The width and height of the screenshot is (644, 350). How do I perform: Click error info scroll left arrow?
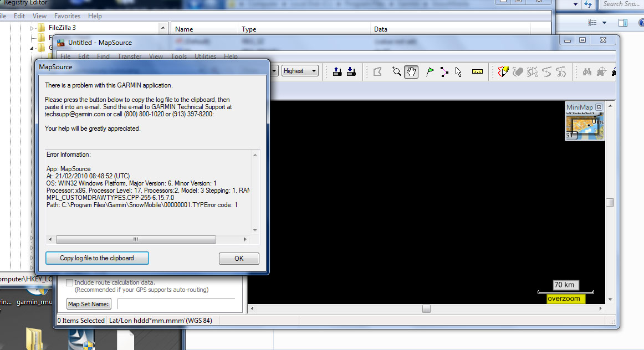(50, 239)
